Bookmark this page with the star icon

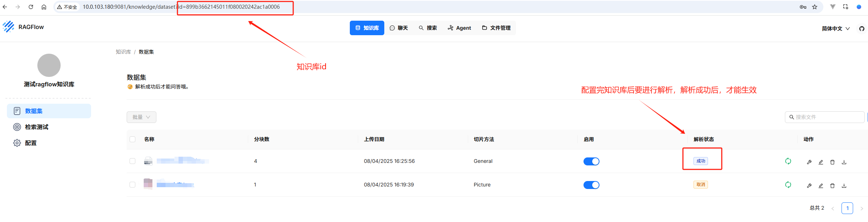815,7
